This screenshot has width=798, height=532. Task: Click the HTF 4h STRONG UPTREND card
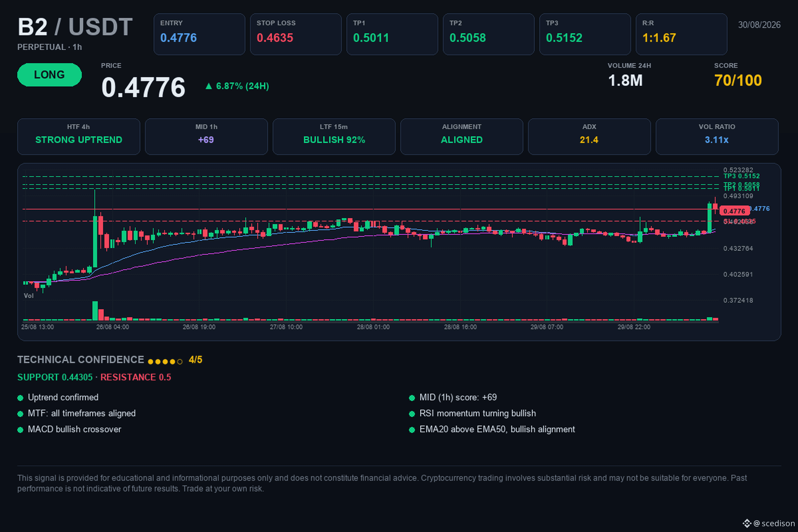(79, 136)
